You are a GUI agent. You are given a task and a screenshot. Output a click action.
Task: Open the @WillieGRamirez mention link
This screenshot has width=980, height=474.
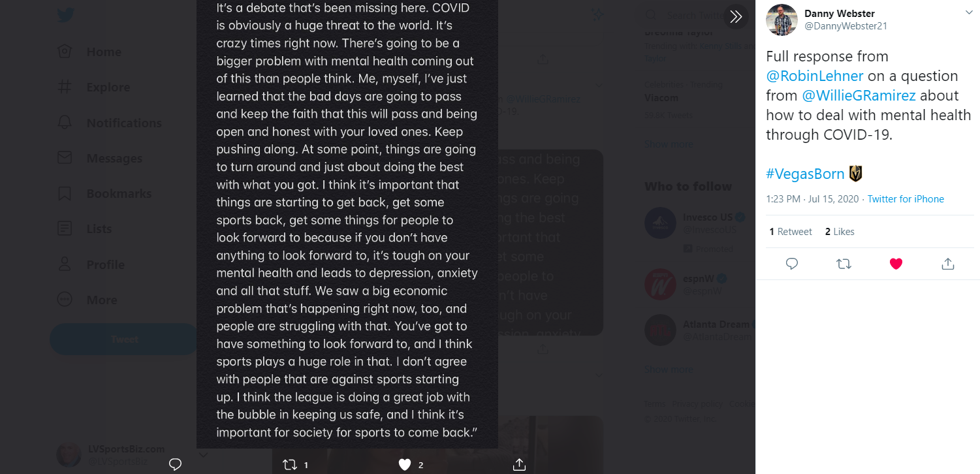[x=859, y=95]
